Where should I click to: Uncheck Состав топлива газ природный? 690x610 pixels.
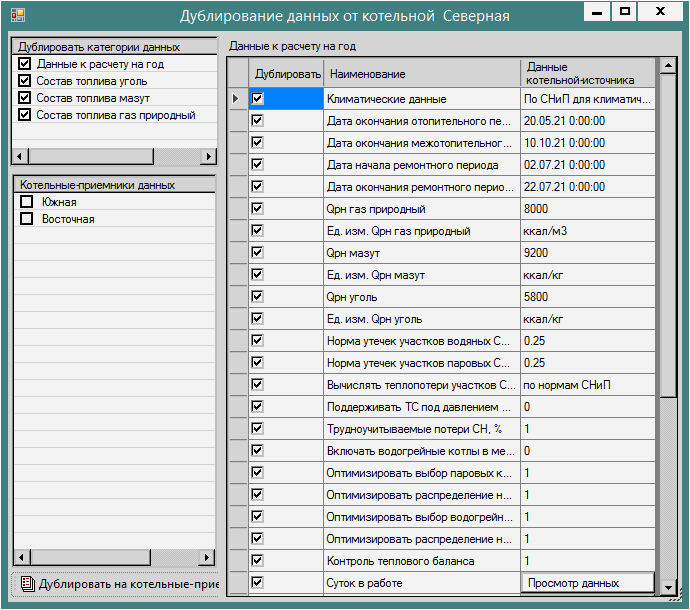[25, 115]
